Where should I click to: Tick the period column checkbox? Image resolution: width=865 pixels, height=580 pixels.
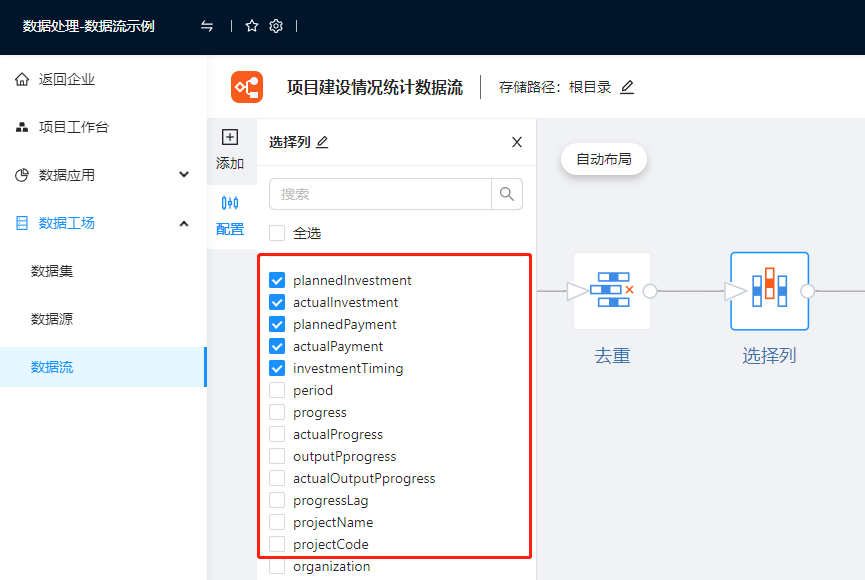click(x=277, y=390)
